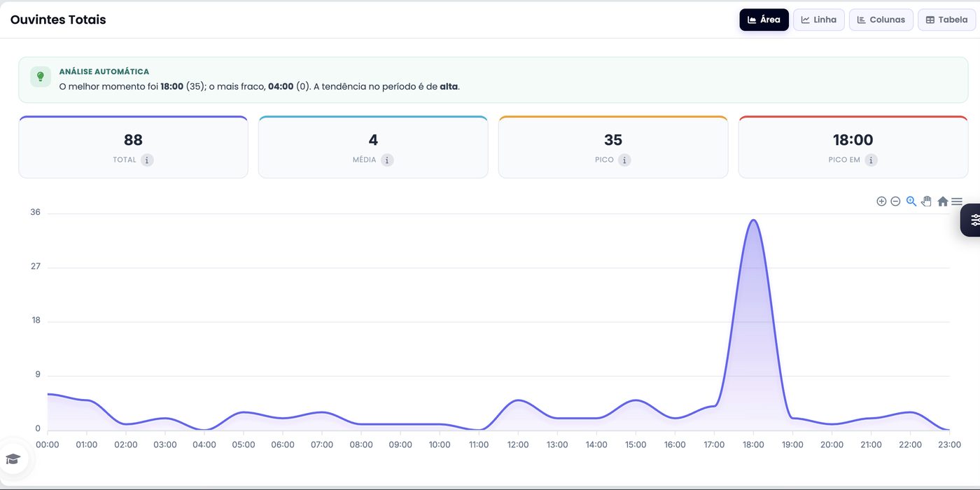Click the 12:00 x-axis label
The width and height of the screenshot is (980, 490).
(x=518, y=444)
